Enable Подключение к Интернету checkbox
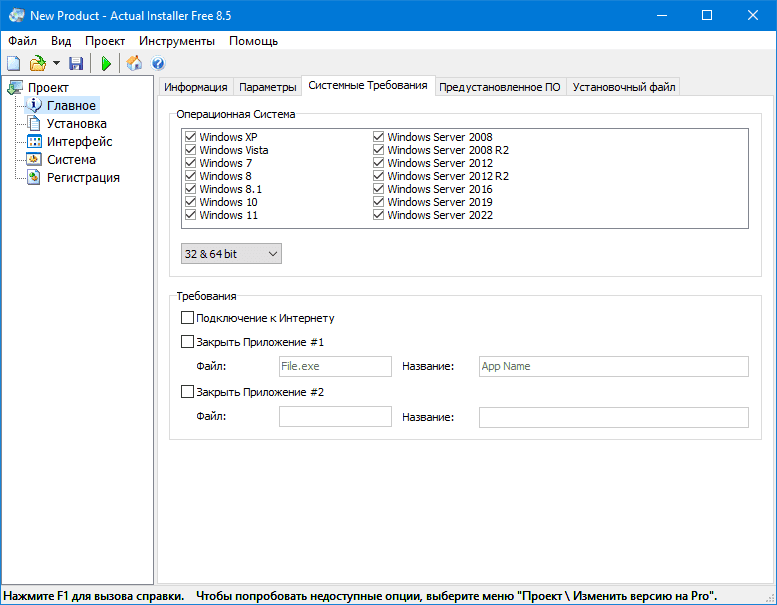The width and height of the screenshot is (777, 605). click(187, 318)
